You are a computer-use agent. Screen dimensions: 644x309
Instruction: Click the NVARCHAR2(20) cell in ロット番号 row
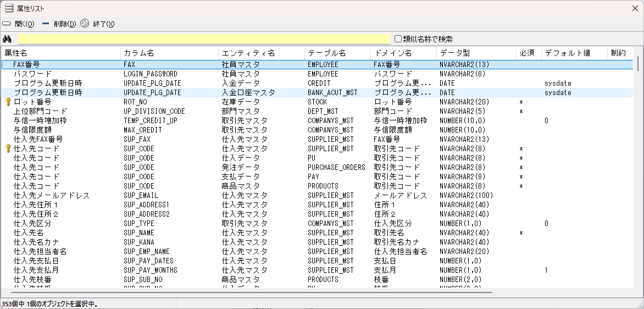(x=464, y=102)
